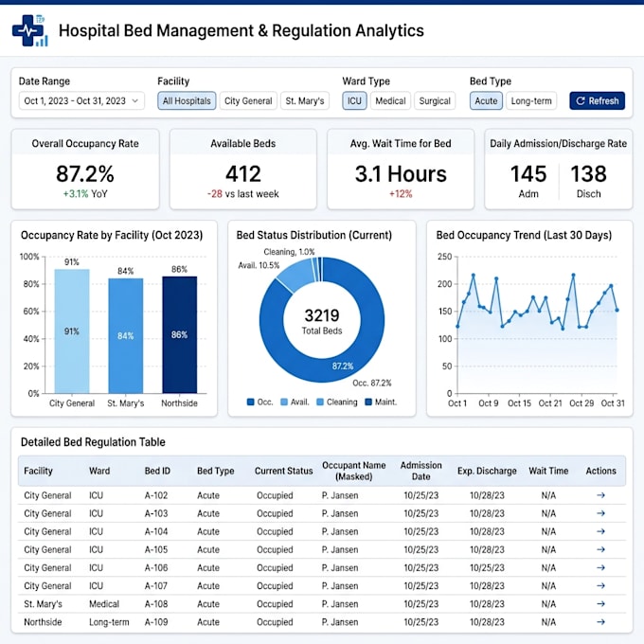The height and width of the screenshot is (644, 644).
Task: Click the Available Beds 412 value
Action: click(243, 173)
